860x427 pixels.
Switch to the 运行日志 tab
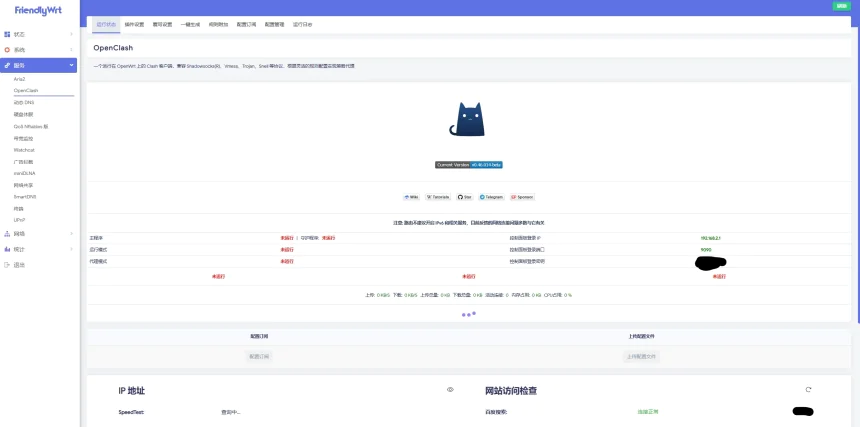[301, 23]
